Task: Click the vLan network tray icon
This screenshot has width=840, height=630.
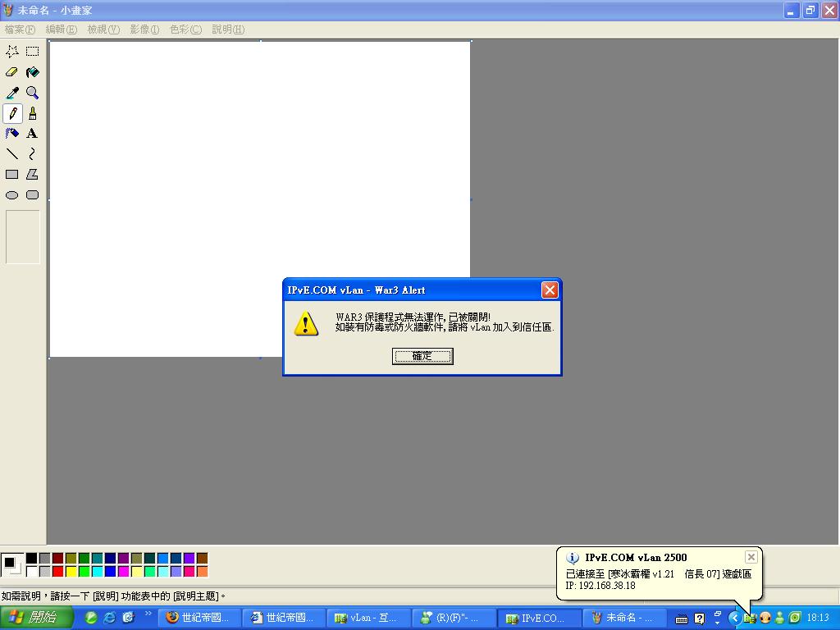Action: (x=750, y=618)
